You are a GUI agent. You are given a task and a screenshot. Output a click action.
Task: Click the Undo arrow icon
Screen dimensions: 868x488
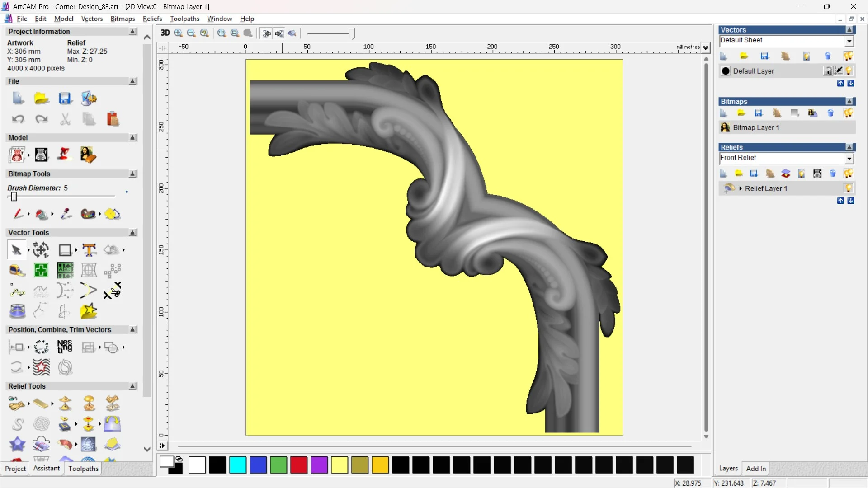coord(18,119)
